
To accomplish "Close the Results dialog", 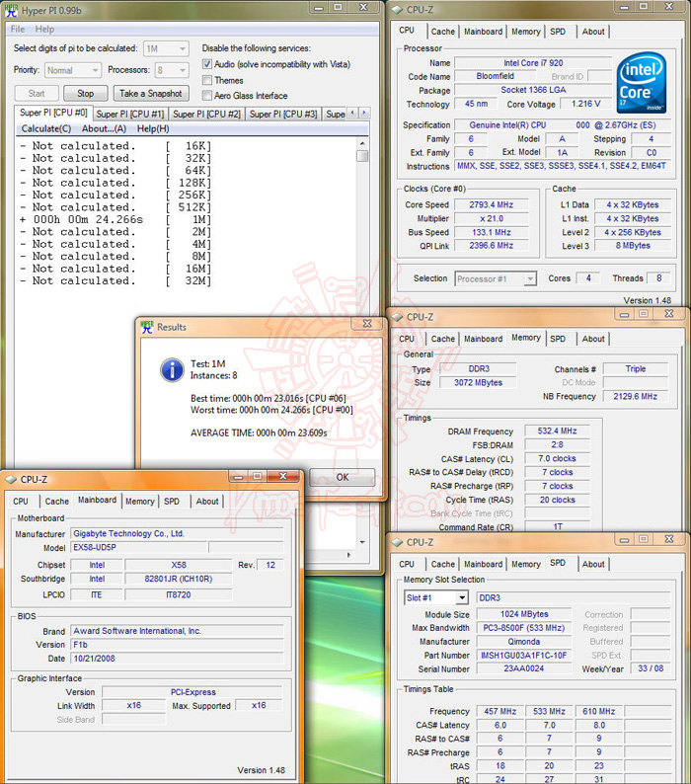I will 367,324.
